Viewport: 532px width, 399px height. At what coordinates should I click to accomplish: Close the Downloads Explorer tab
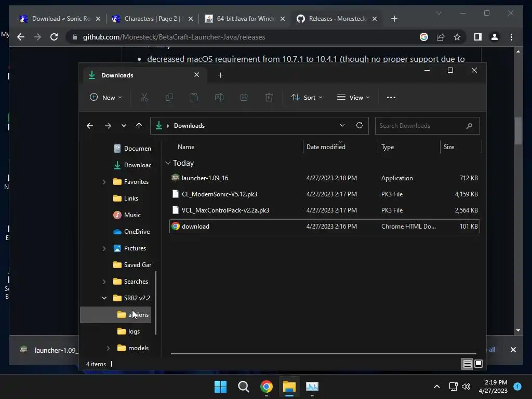197,75
